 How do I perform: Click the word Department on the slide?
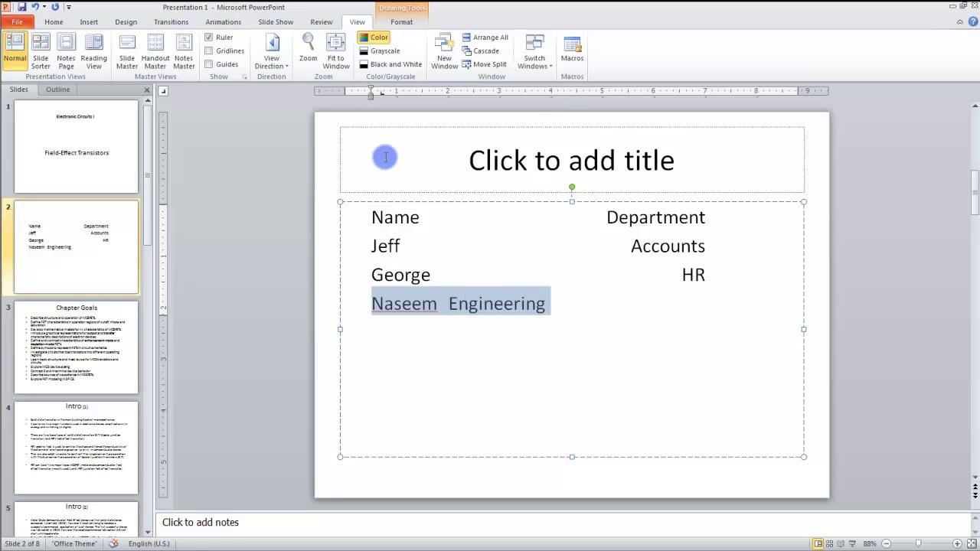(655, 217)
